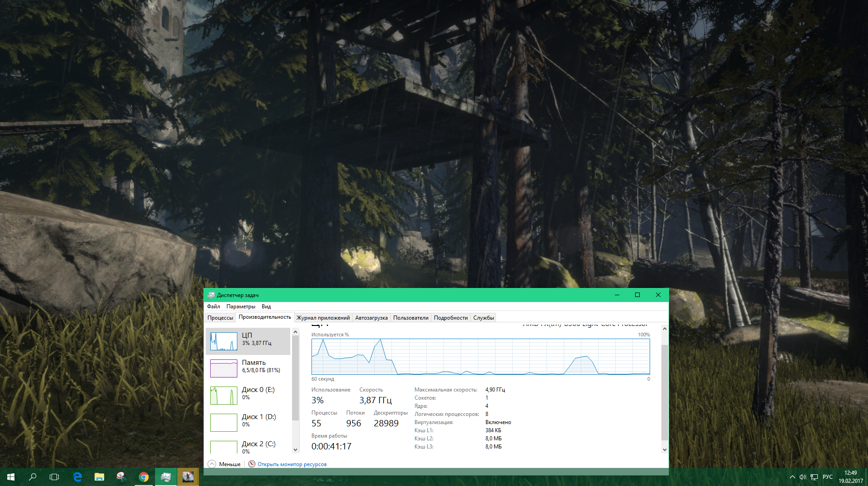
Task: Select ЦП in performance sidebar
Action: [x=248, y=341]
